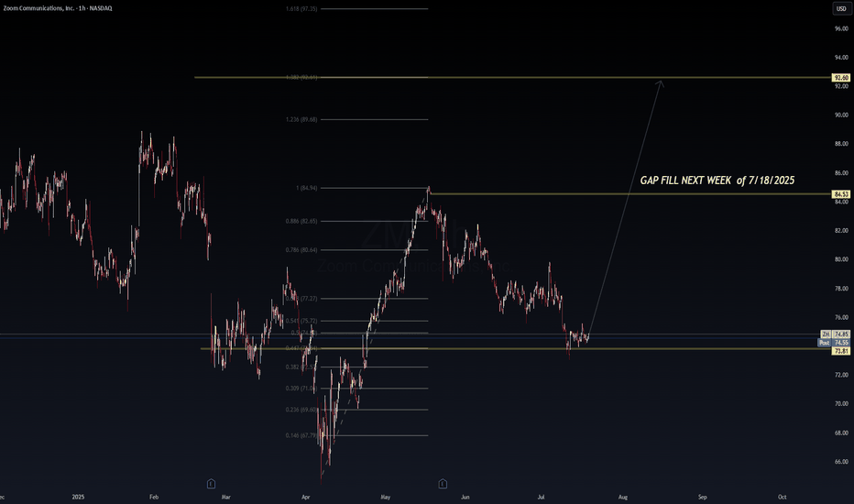Click the Zoom Communications, Inc. chart title

pos(57,8)
